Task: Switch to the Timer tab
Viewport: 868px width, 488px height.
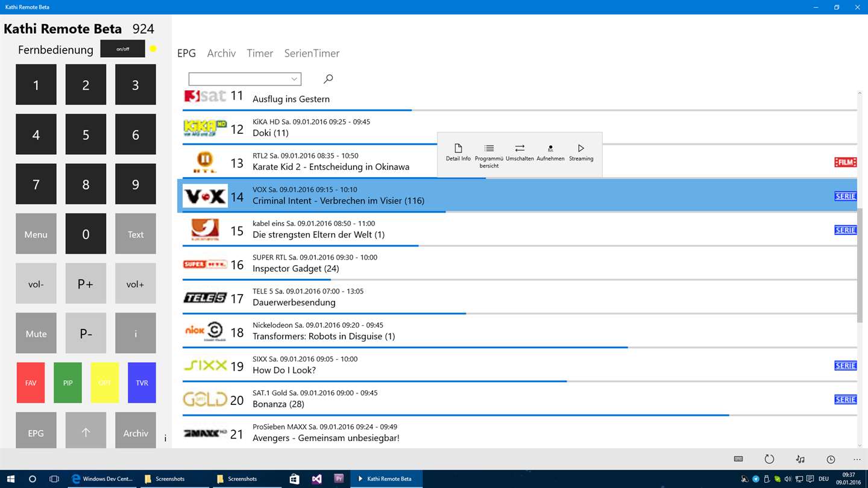Action: coord(260,53)
